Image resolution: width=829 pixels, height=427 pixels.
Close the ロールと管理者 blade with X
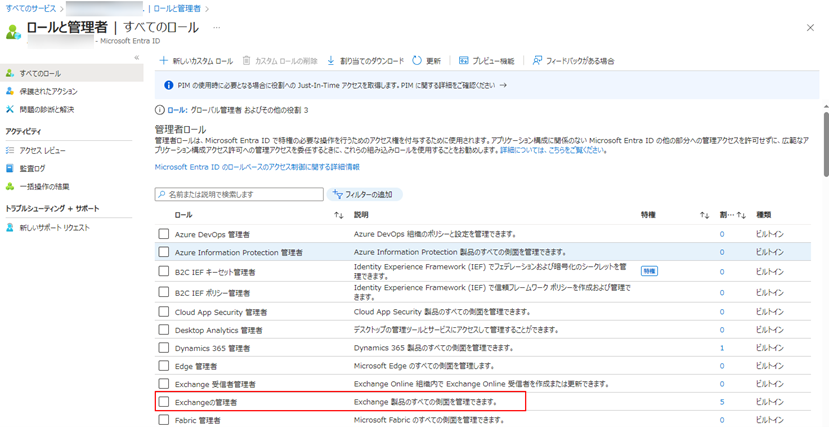click(810, 28)
